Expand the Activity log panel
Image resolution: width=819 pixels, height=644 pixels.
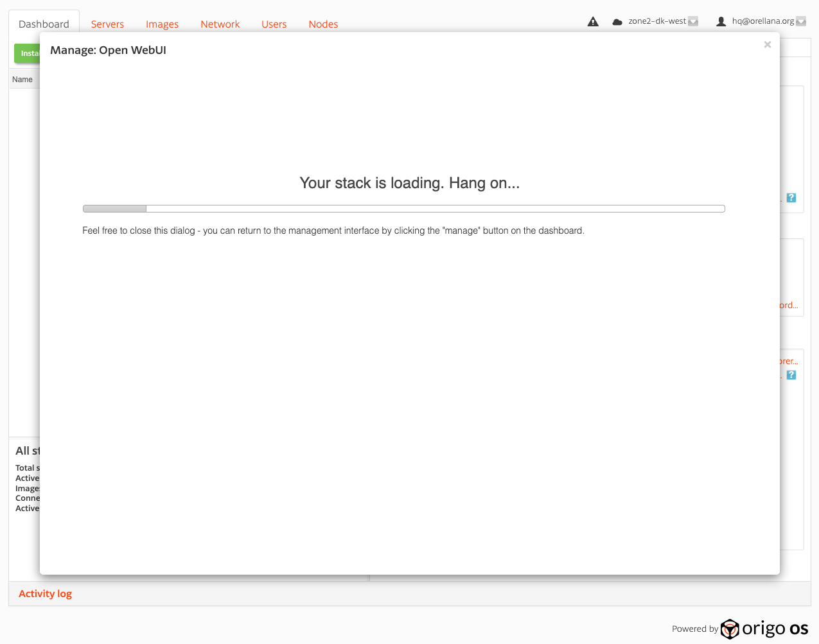(x=45, y=594)
